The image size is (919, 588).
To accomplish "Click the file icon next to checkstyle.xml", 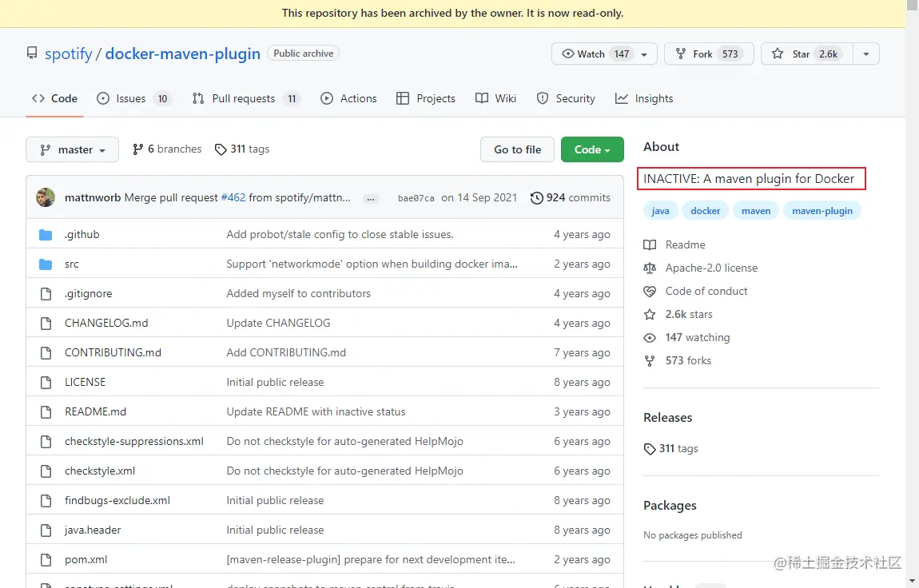I will point(46,471).
